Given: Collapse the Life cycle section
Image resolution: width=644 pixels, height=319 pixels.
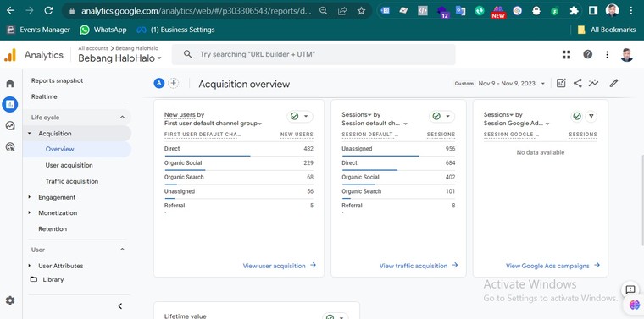Looking at the screenshot, I should pos(122,118).
